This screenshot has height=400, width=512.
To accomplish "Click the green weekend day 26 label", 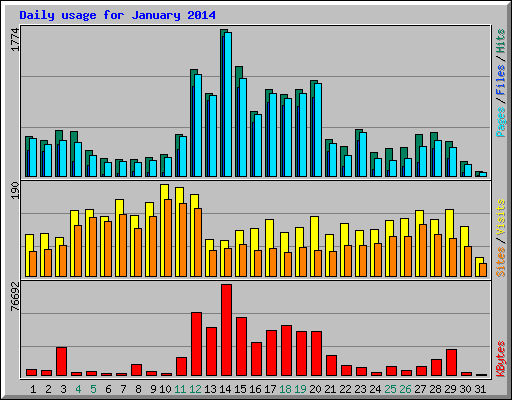I will (x=405, y=389).
